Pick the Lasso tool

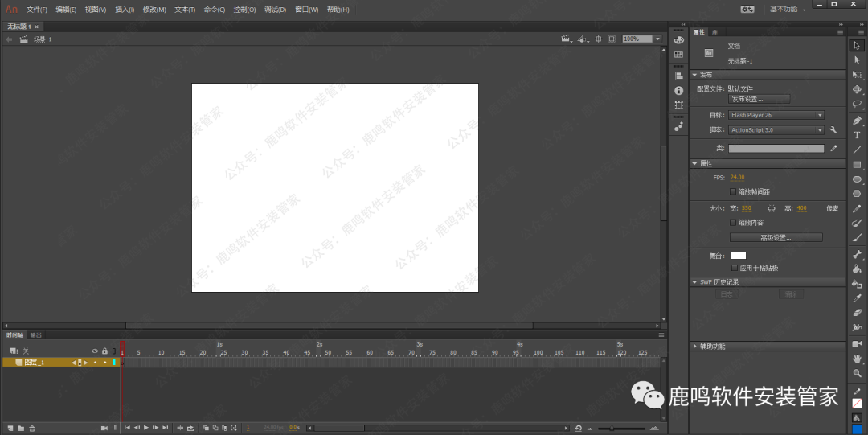coord(857,104)
